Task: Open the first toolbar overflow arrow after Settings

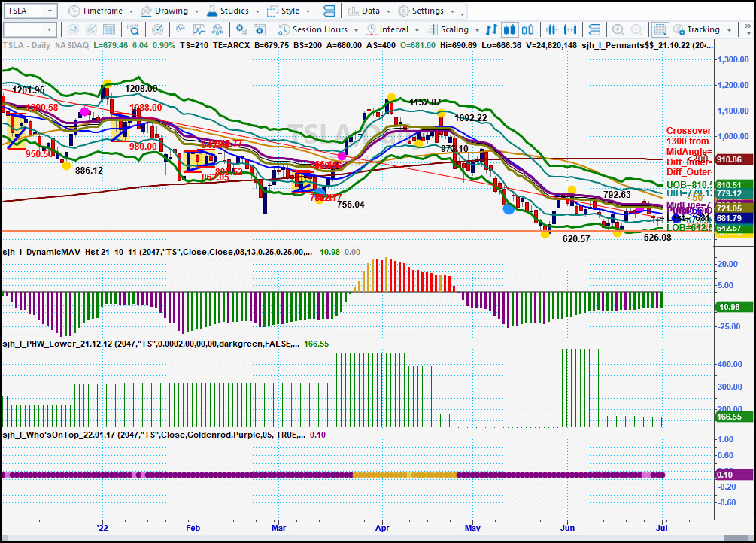Action: click(x=462, y=13)
